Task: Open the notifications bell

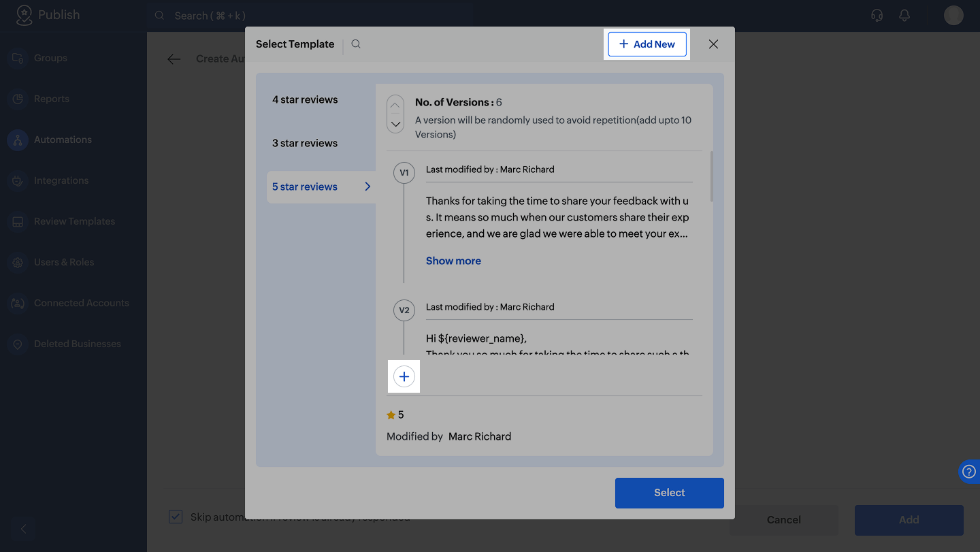Action: pos(904,16)
